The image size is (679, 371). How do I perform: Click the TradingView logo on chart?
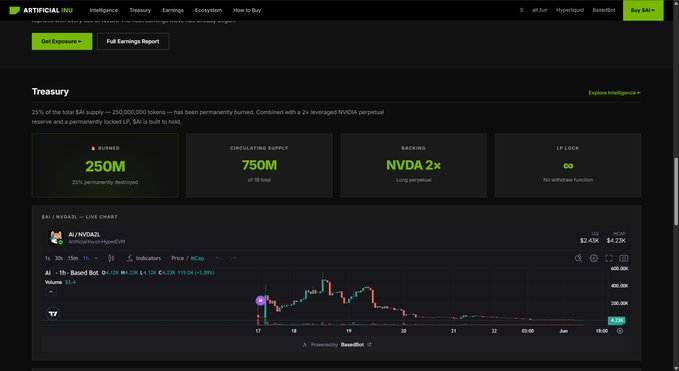point(53,313)
